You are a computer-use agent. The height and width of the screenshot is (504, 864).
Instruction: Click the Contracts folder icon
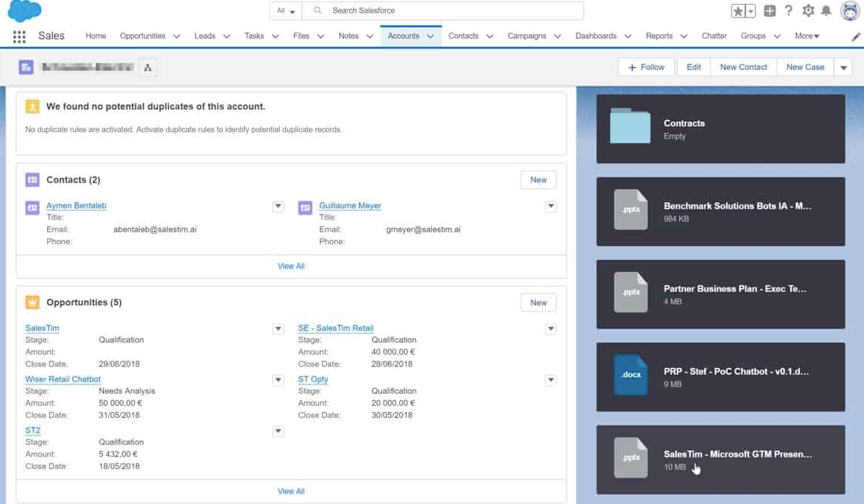point(630,126)
